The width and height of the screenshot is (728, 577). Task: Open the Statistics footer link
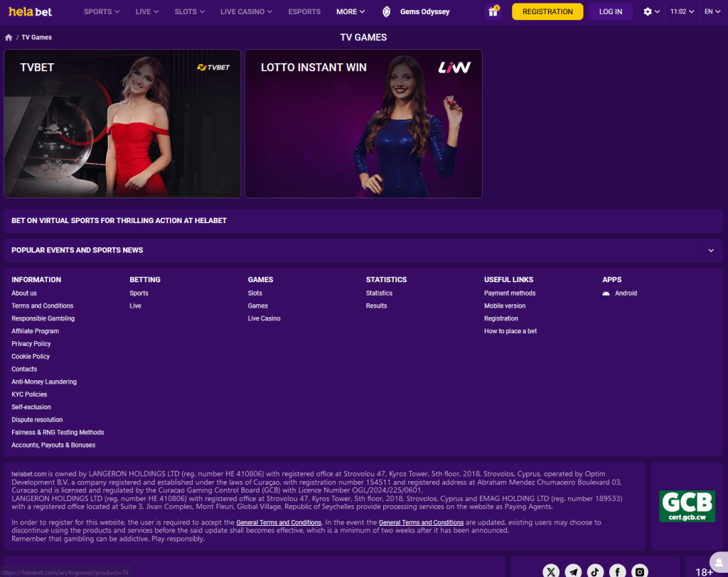(379, 293)
